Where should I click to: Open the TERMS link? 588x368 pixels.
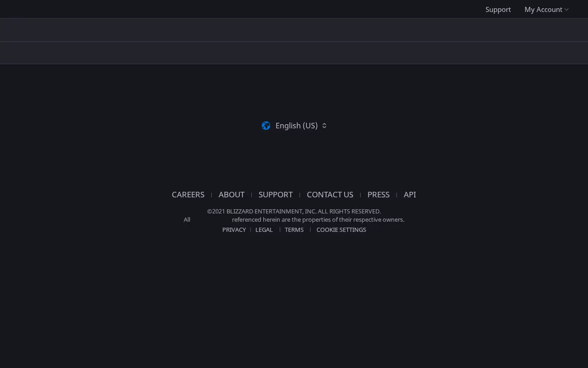294,230
